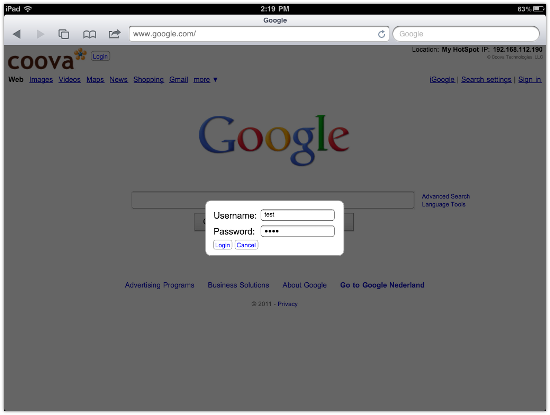Expand the more dropdown menu
This screenshot has height=415, width=550.
click(206, 80)
